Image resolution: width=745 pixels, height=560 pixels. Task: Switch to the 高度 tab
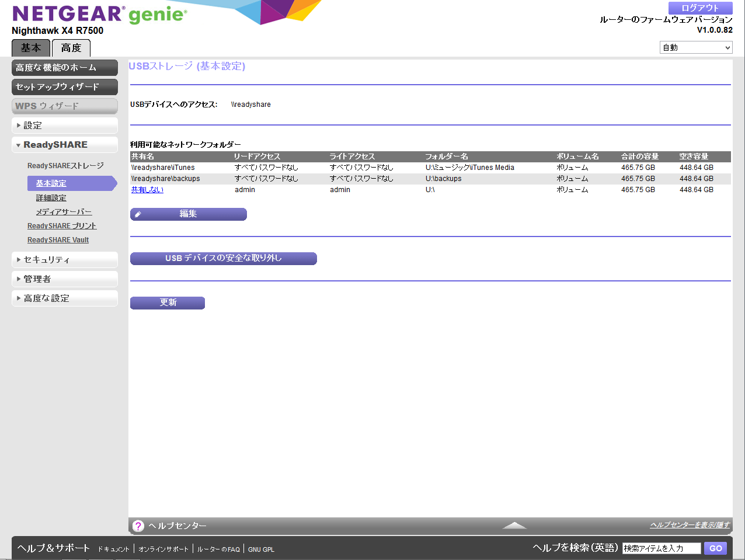71,48
